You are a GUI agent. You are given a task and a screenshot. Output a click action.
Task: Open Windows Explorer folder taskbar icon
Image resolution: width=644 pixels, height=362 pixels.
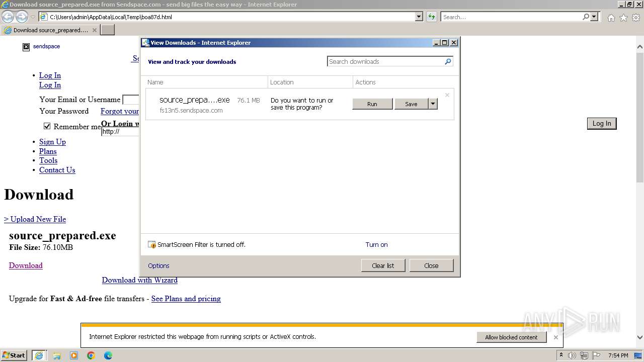(57, 355)
